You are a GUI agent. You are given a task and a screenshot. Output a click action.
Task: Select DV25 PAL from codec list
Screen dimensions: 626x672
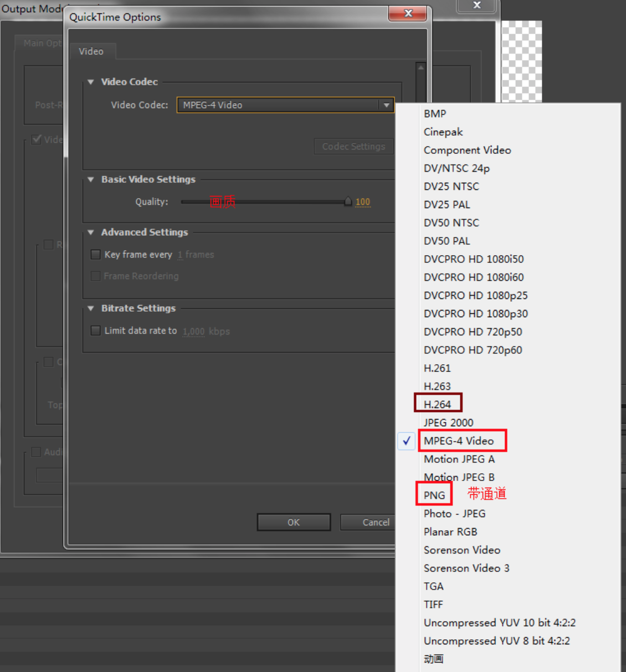tap(447, 205)
